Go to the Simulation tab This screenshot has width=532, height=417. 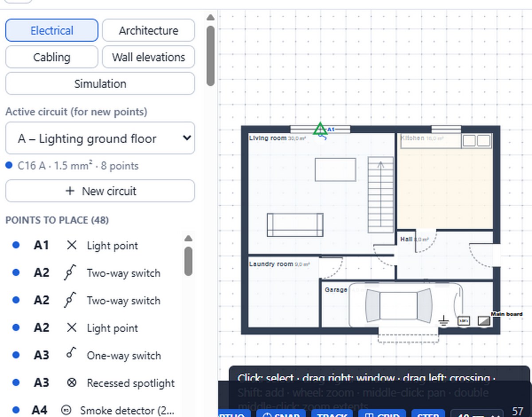click(100, 84)
